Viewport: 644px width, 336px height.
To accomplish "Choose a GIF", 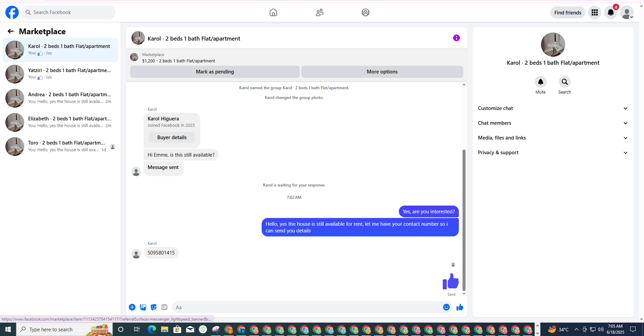I will 164,307.
